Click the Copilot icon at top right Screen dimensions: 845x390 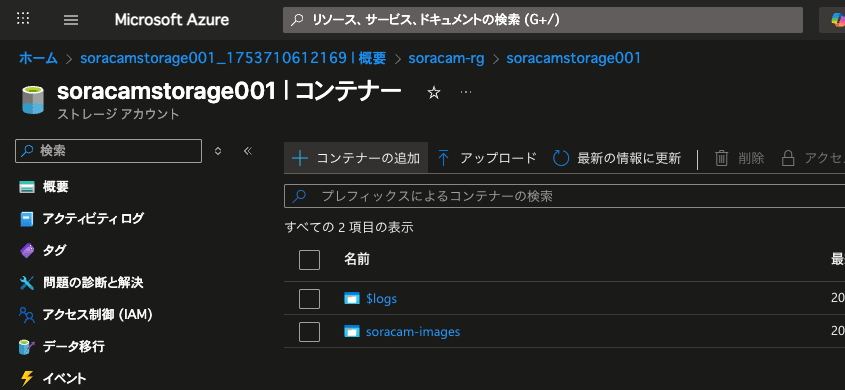(837, 20)
